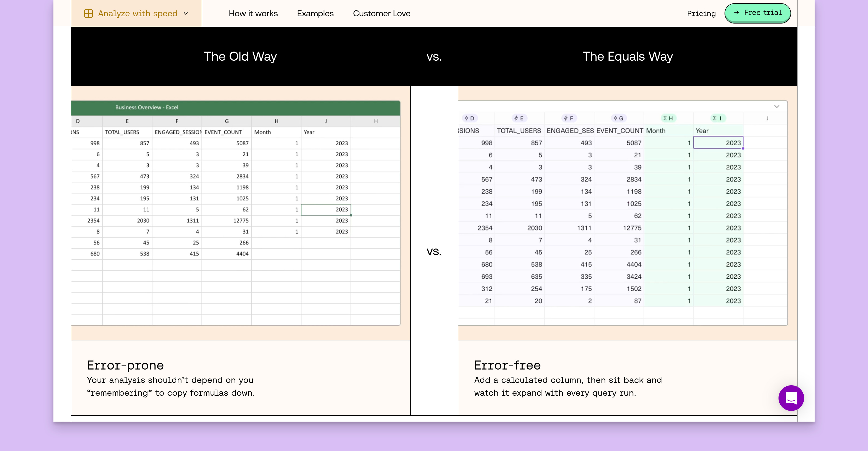Viewport: 868px width, 451px height.
Task: Open the chat support bubble
Action: (x=791, y=398)
